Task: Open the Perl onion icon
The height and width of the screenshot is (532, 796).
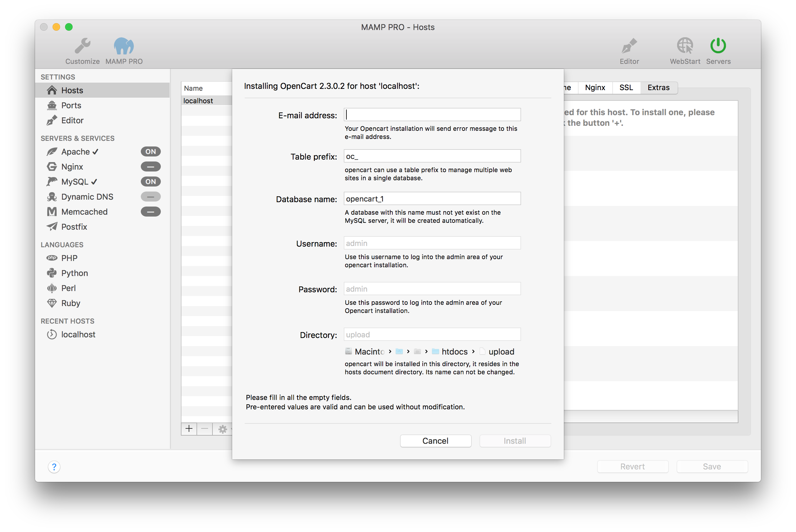Action: pyautogui.click(x=52, y=288)
